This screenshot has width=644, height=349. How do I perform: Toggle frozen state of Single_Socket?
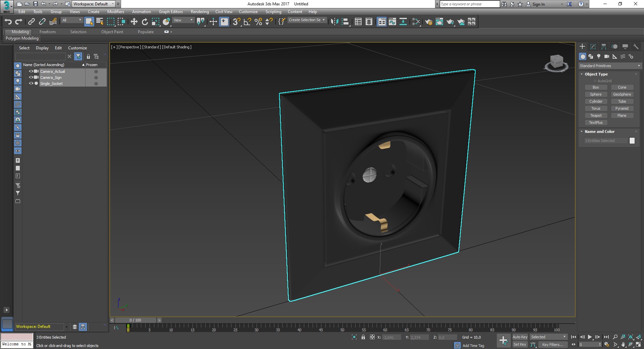tap(96, 84)
